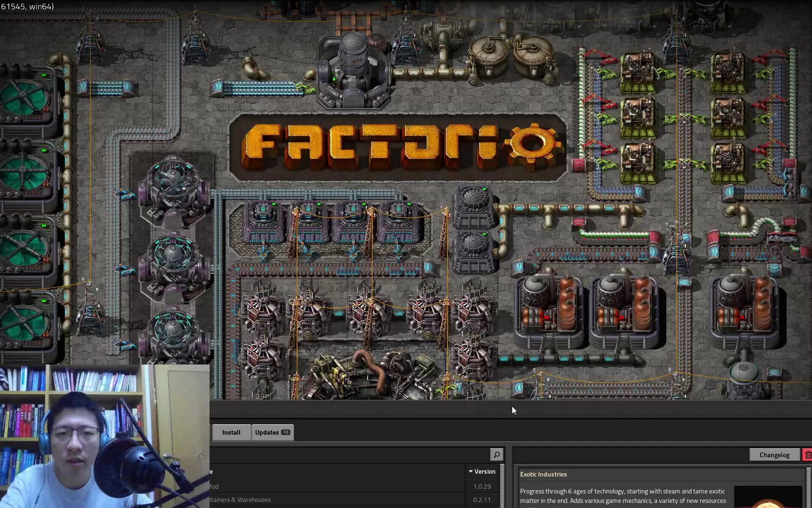Click version 0.2.11 in the list
The height and width of the screenshot is (508, 812).
[482, 500]
